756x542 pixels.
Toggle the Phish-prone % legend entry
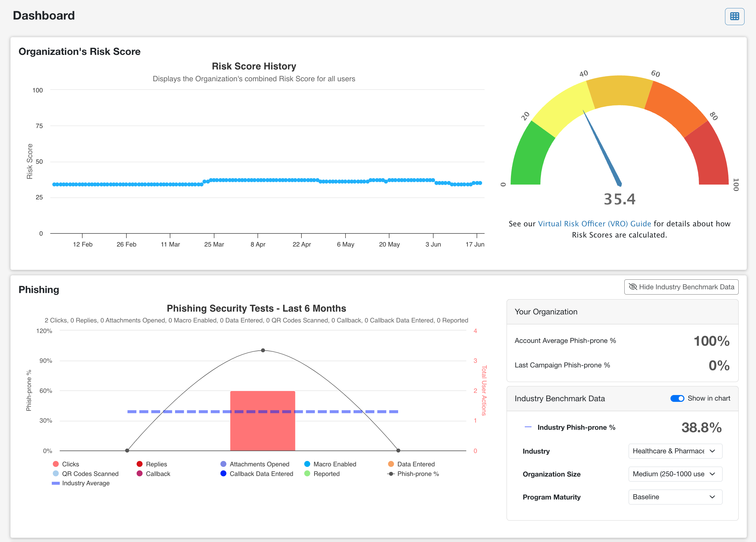coord(413,474)
